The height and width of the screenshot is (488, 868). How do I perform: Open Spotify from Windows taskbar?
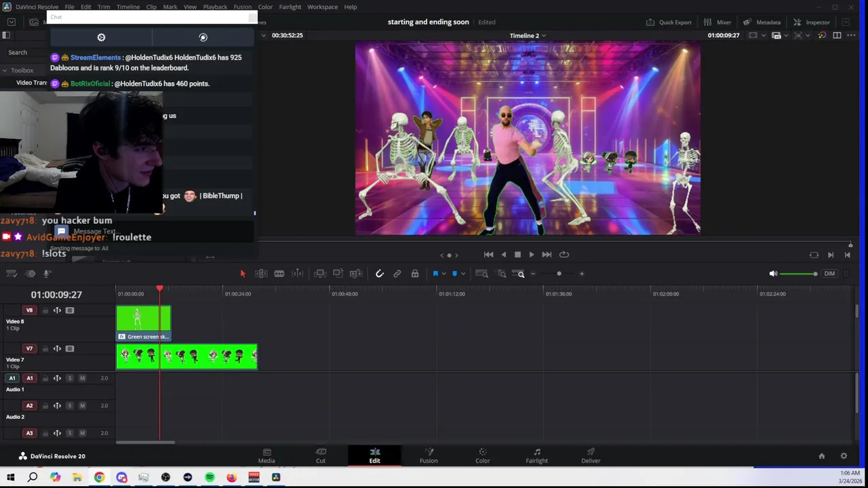[x=210, y=477]
